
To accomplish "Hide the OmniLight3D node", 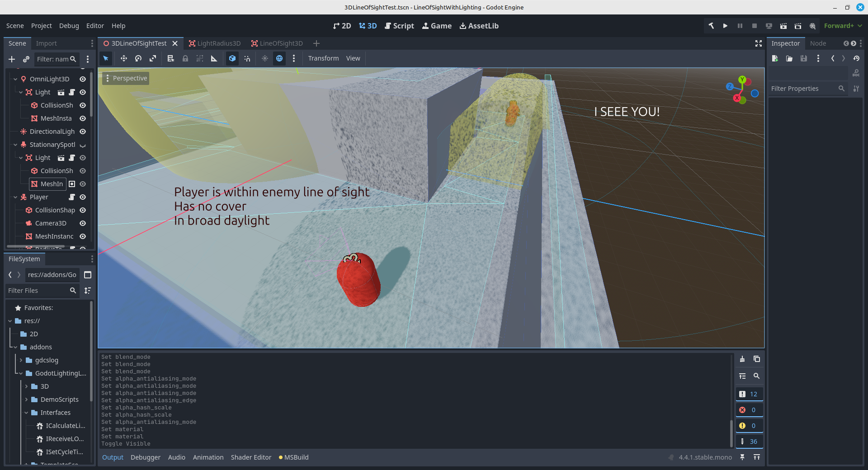I will [x=83, y=79].
